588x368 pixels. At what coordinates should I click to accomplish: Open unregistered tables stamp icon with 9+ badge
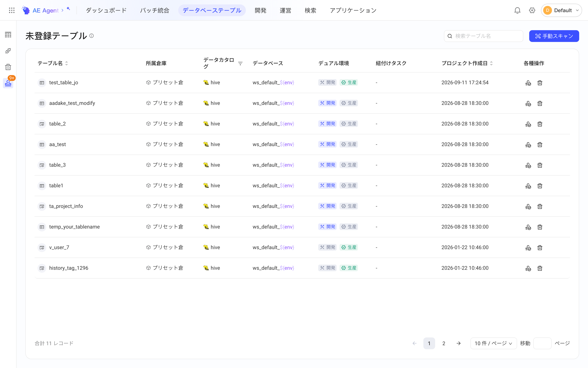(x=8, y=83)
